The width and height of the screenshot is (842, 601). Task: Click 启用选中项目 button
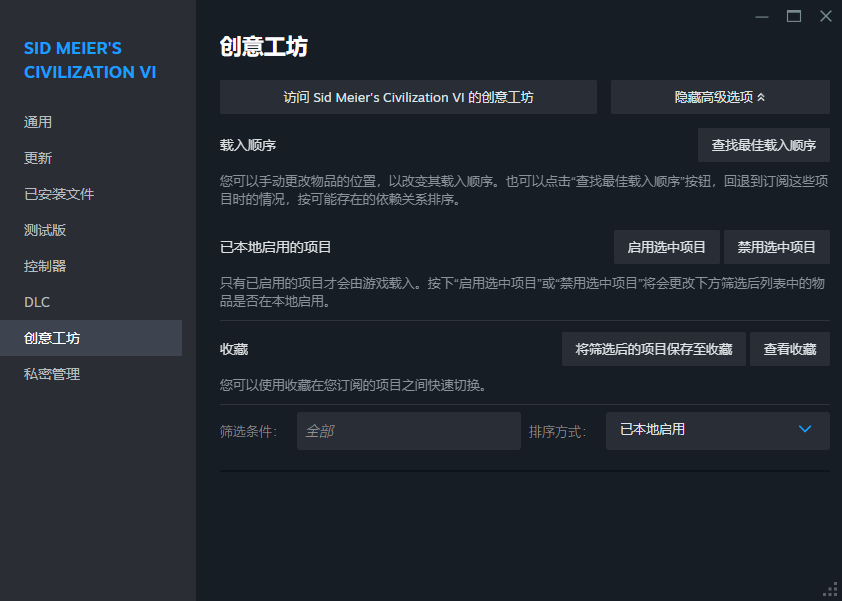point(666,247)
